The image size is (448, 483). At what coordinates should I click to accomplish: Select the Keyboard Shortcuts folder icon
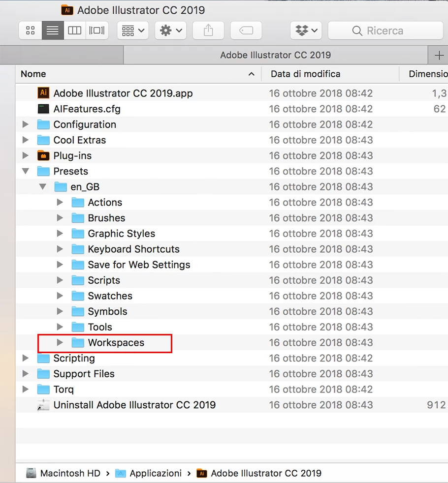78,249
